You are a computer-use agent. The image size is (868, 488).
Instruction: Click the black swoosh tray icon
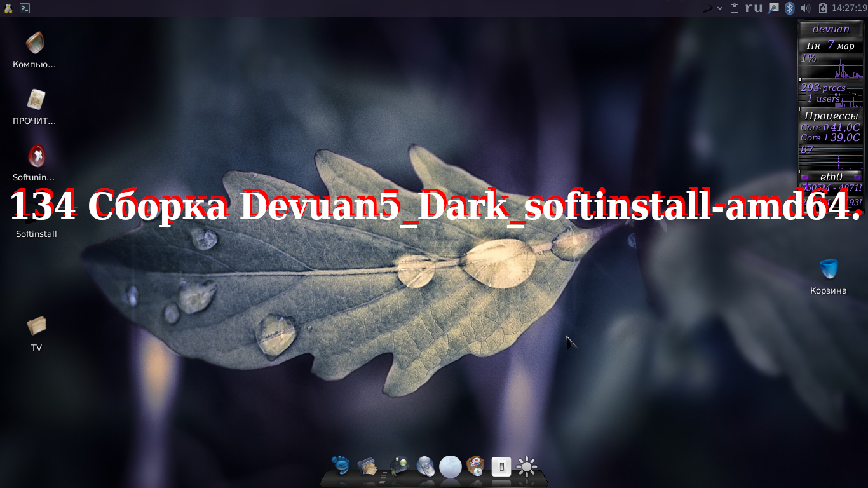pyautogui.click(x=707, y=8)
